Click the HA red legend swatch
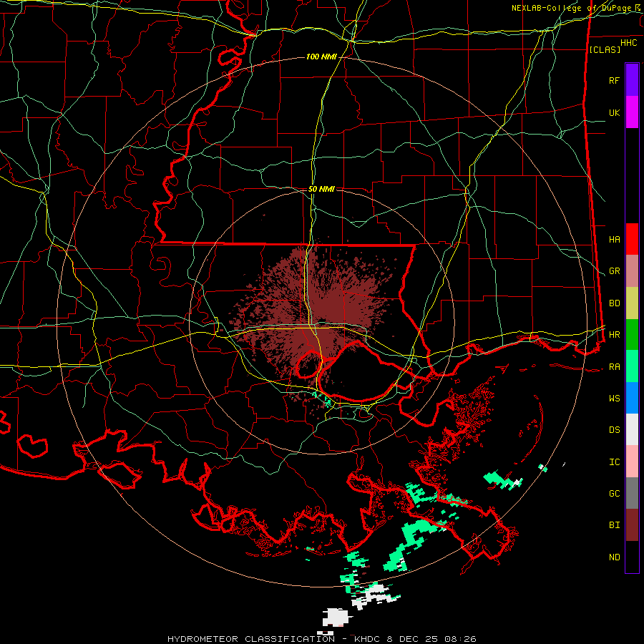Viewport: 644px width, 644px height. click(x=632, y=239)
